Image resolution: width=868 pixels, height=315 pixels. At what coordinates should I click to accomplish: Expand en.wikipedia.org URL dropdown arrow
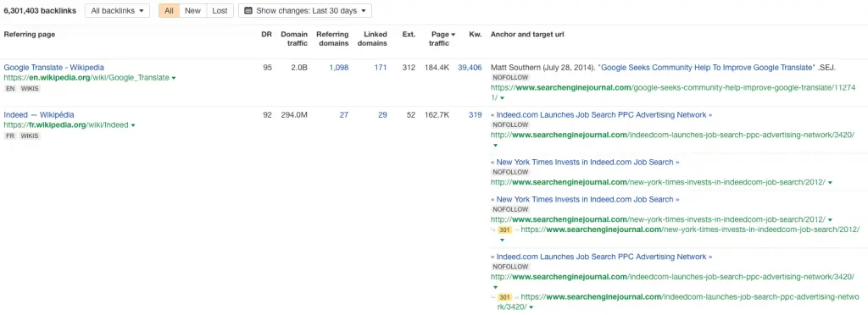tap(174, 79)
